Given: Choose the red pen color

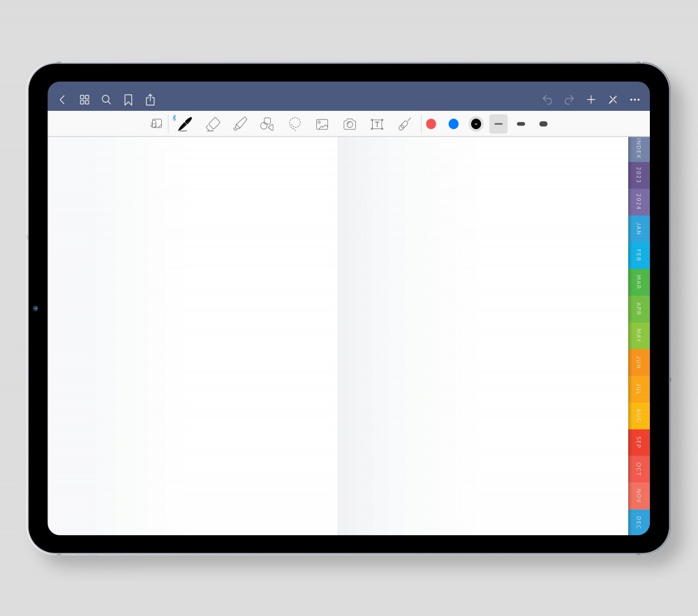Looking at the screenshot, I should [431, 124].
